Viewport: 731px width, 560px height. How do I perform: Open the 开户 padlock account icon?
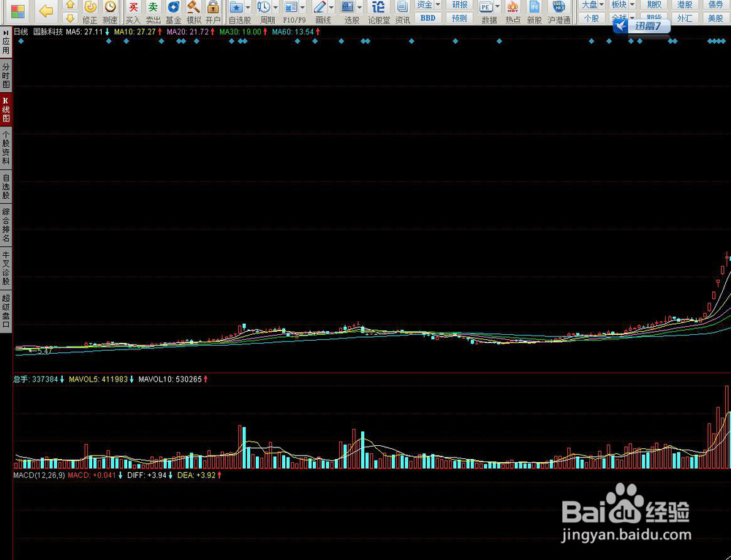[x=213, y=12]
